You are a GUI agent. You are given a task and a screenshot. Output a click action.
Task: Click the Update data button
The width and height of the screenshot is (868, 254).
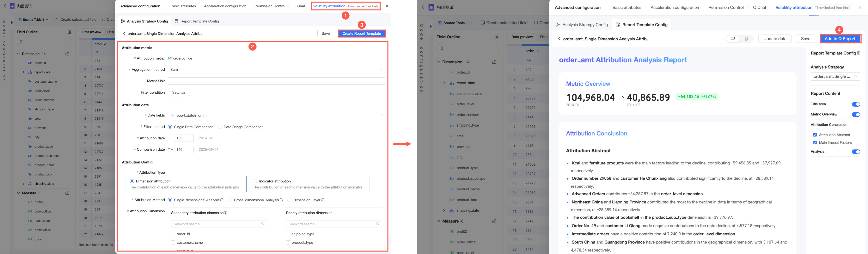(775, 39)
